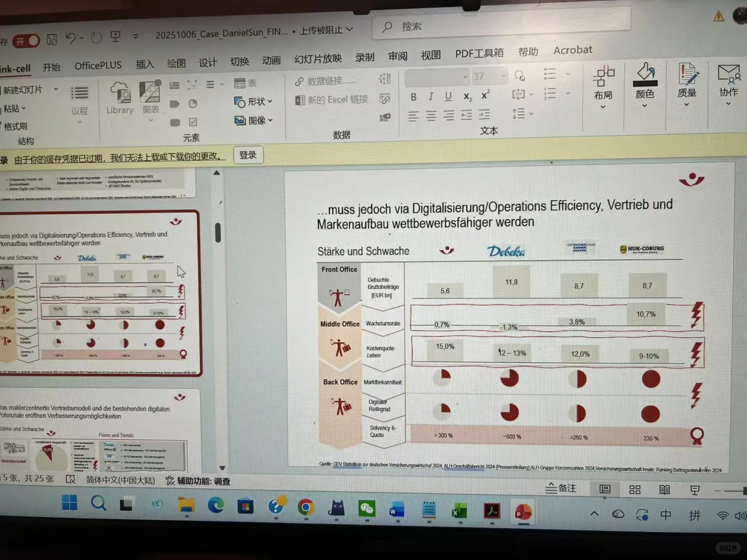This screenshot has height=560, width=747.
Task: Toggle subscript formatting
Action: 468,96
